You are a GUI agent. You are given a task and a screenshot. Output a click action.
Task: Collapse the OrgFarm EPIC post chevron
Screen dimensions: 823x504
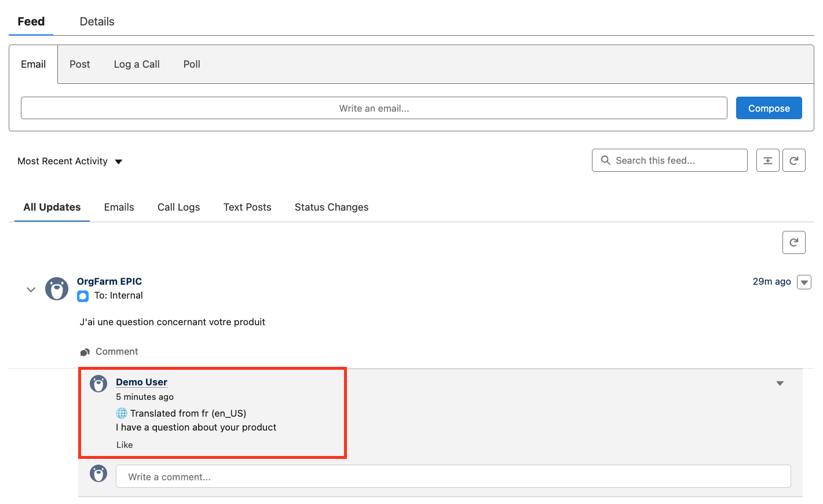coord(31,289)
